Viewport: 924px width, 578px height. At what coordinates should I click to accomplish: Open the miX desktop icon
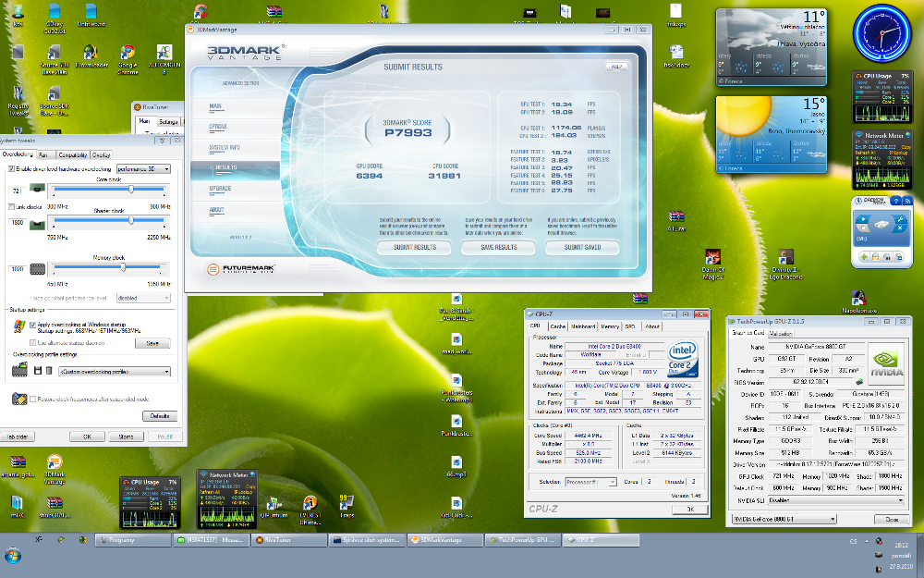pos(17,502)
